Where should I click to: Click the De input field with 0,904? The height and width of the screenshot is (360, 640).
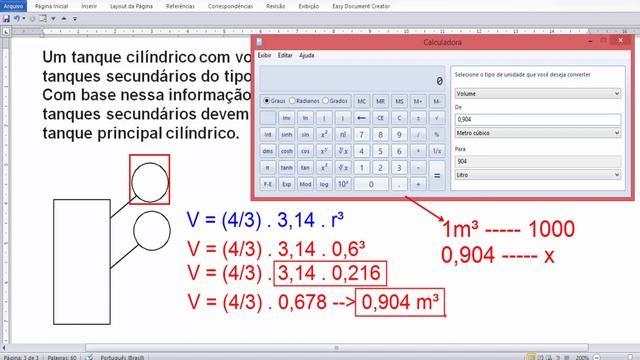538,119
